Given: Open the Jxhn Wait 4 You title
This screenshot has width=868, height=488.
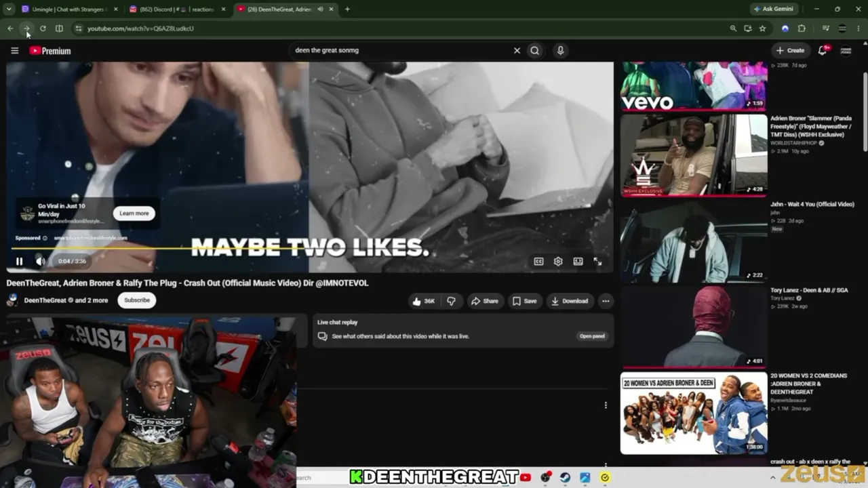Looking at the screenshot, I should coord(812,204).
